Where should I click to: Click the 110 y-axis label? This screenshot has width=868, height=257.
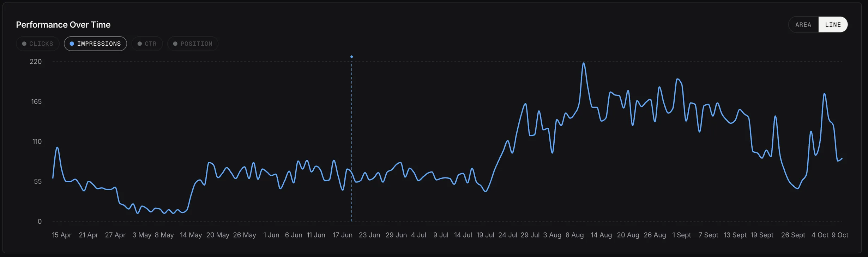pos(37,142)
